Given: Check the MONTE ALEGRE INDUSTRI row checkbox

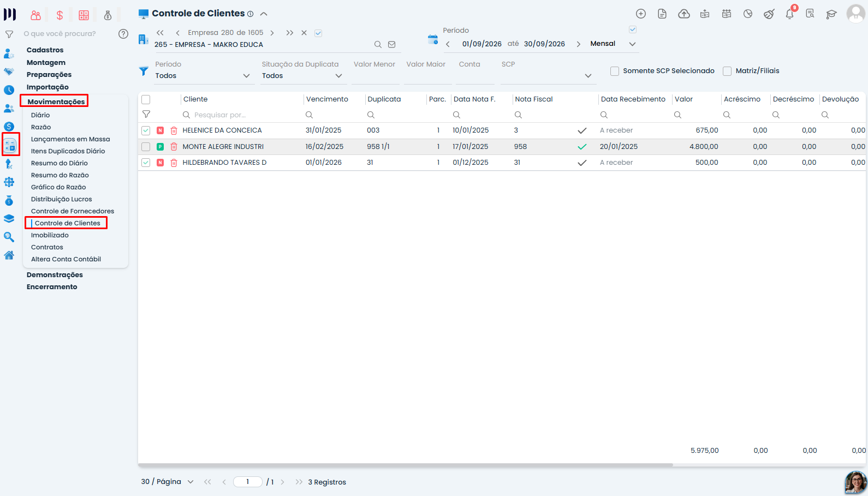Looking at the screenshot, I should coord(146,147).
